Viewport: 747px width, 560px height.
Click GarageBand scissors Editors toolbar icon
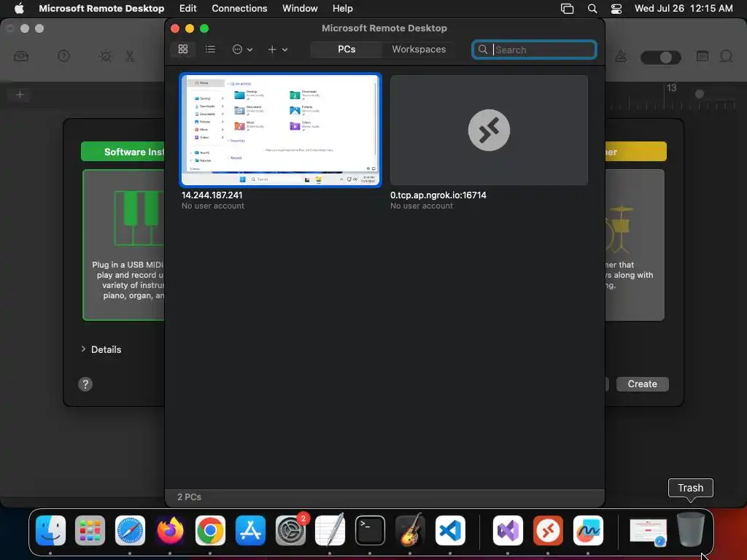pos(130,56)
